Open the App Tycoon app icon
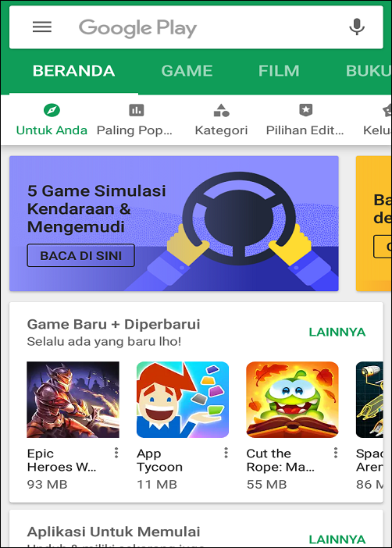 tap(183, 400)
